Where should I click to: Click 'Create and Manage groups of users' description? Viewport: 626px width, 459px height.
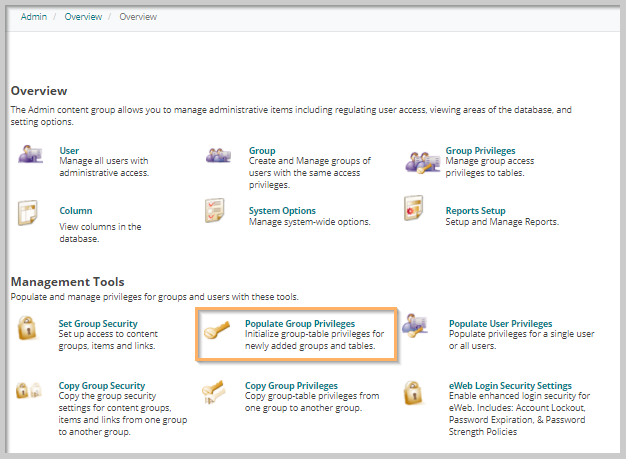coord(310,173)
